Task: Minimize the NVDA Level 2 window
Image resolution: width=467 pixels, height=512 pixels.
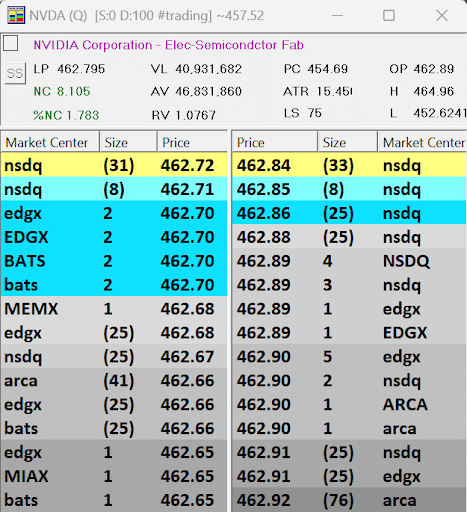Action: point(337,15)
